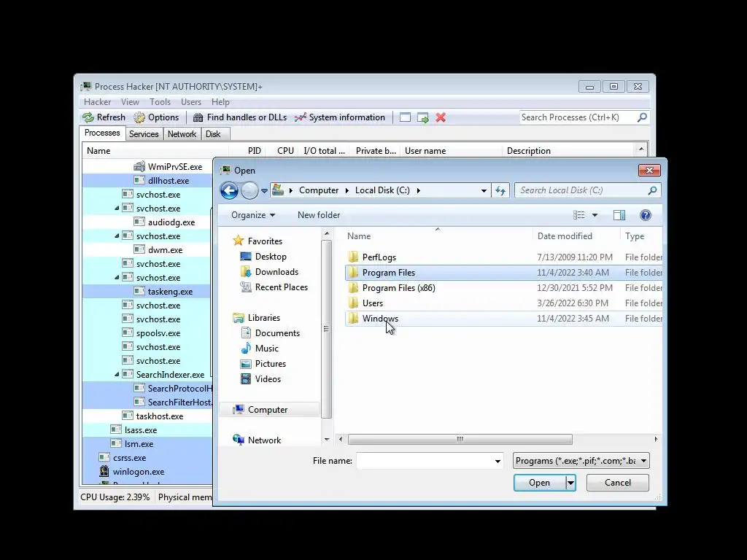This screenshot has height=560, width=747.
Task: Switch to the Network tab in Process Hacker
Action: [x=182, y=134]
